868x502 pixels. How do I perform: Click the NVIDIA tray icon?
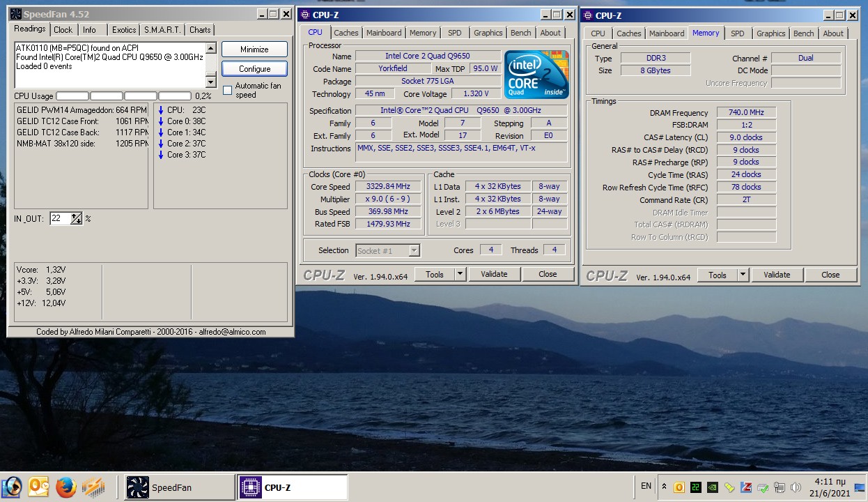[712, 487]
